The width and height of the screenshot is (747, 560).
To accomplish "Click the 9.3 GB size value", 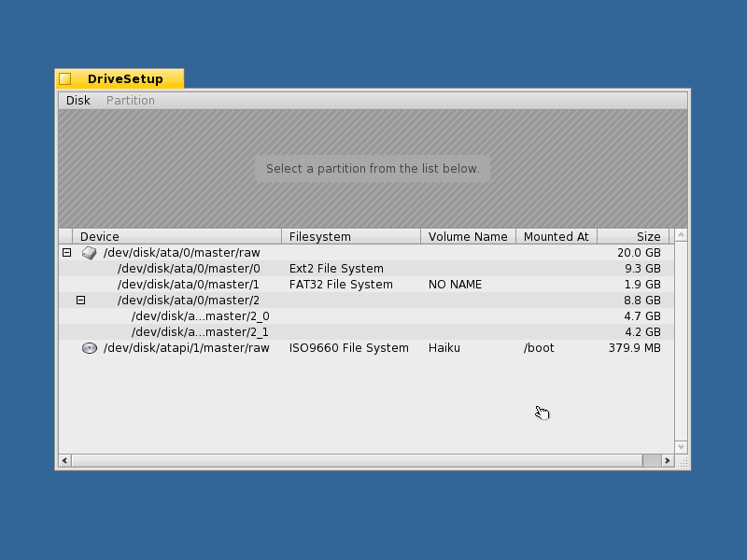I will tap(642, 269).
